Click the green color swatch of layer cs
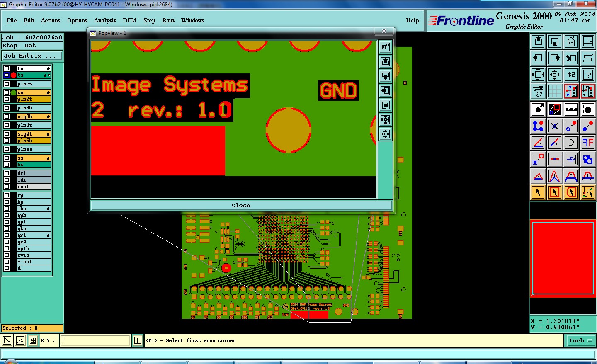 [x=13, y=92]
